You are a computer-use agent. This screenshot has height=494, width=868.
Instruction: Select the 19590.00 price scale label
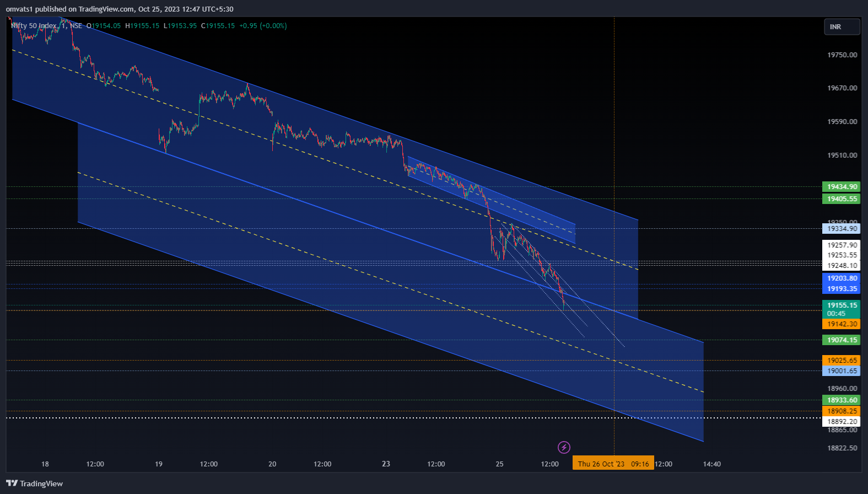[842, 122]
